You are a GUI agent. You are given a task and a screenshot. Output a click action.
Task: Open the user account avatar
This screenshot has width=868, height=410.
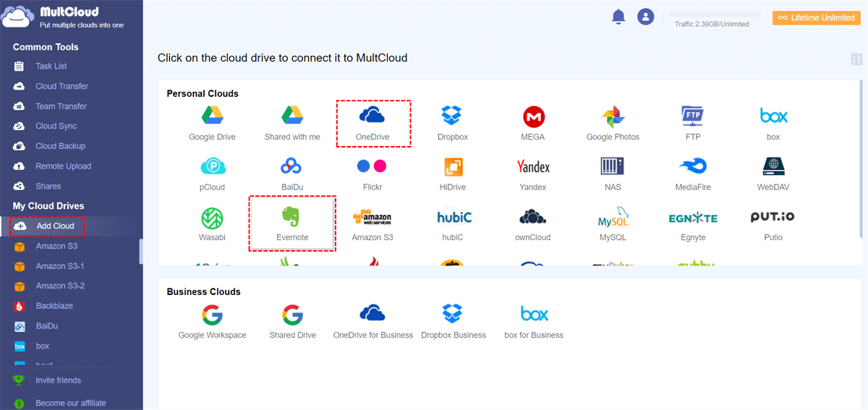pos(645,17)
